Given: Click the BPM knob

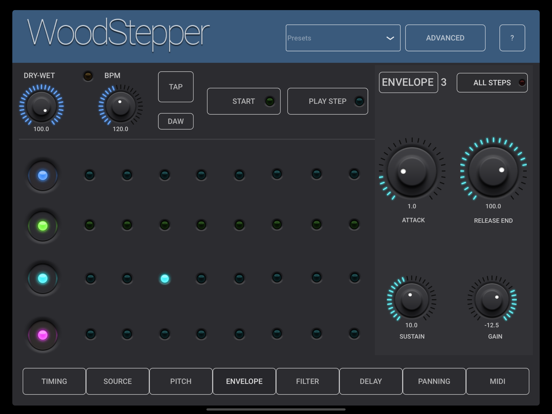Looking at the screenshot, I should (120, 105).
